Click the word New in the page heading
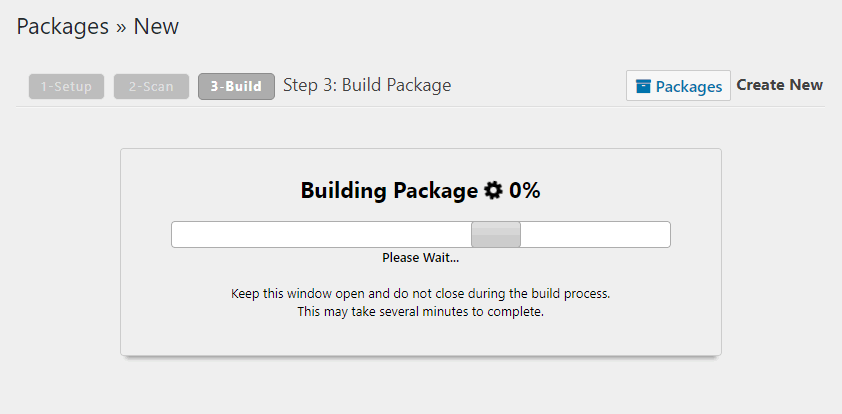The image size is (842, 414). [156, 27]
